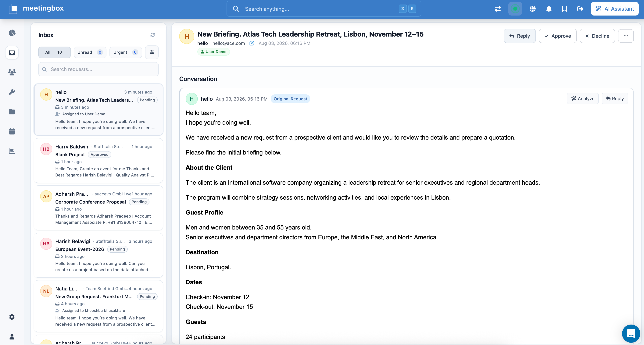Open the three-dots more actions menu
The width and height of the screenshot is (644, 345).
tap(626, 36)
